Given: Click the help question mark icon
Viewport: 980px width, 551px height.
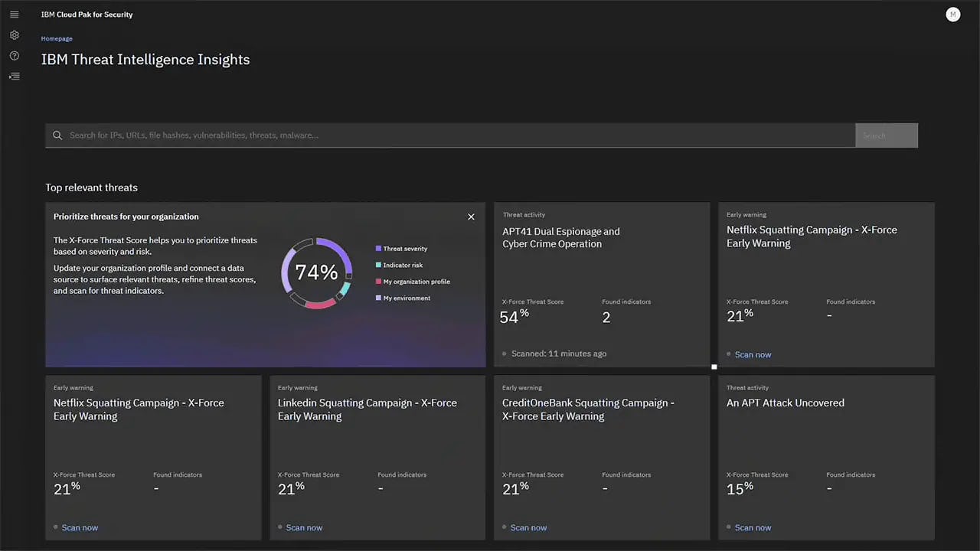Looking at the screenshot, I should pos(15,56).
